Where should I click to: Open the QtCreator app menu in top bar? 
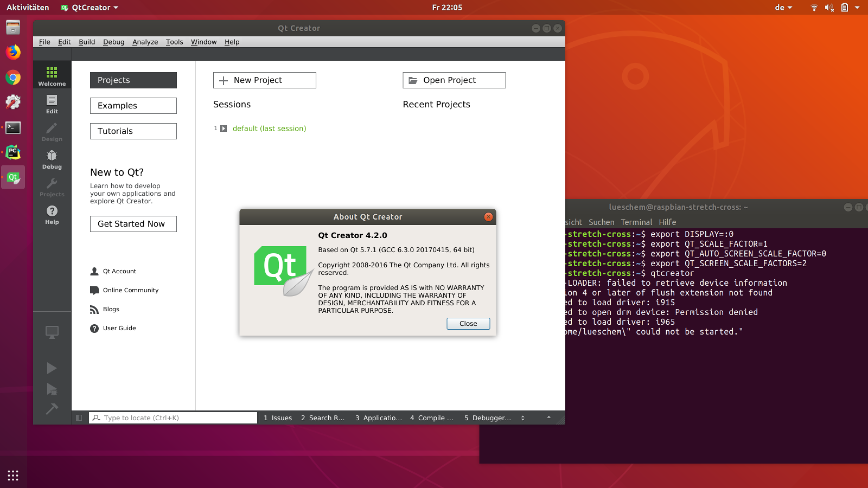[x=90, y=8]
